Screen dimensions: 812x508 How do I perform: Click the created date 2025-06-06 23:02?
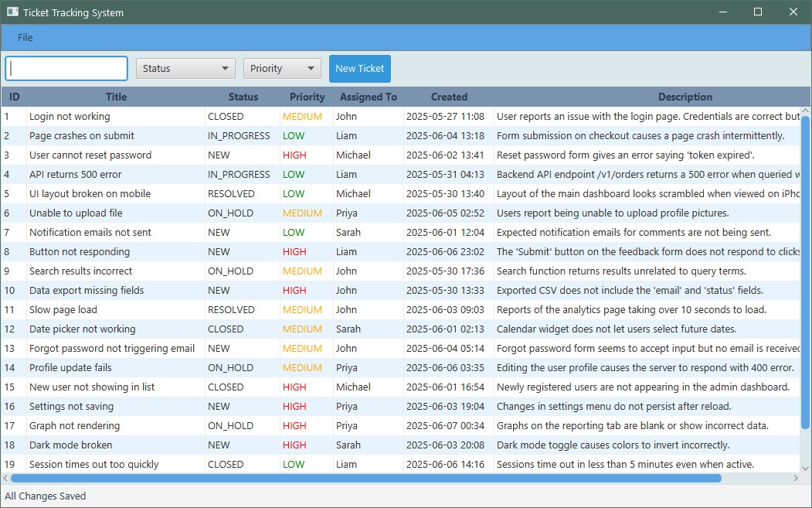[x=445, y=252]
